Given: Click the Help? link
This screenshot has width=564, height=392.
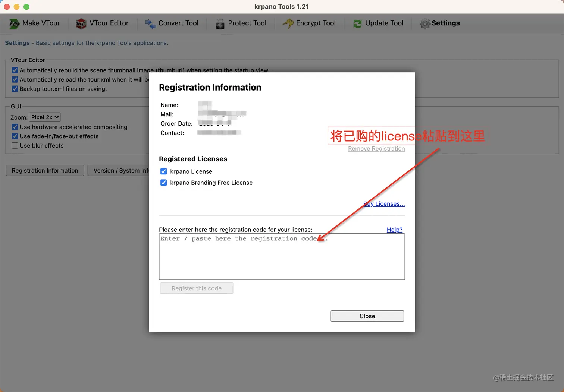Looking at the screenshot, I should (395, 230).
